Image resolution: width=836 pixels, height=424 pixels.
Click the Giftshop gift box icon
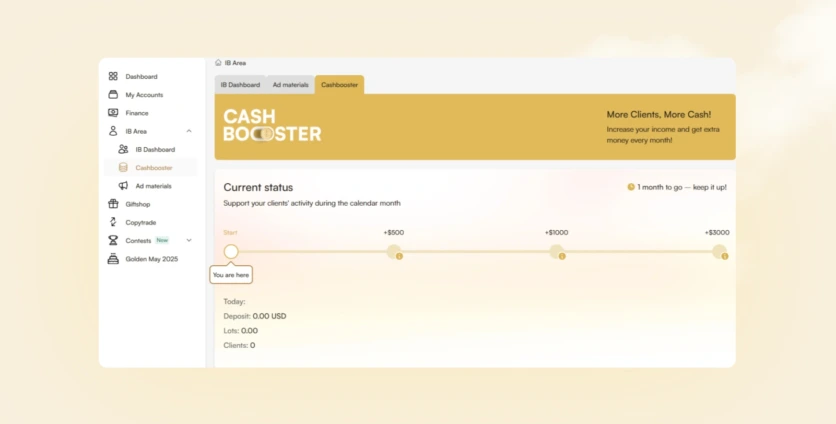(x=113, y=204)
